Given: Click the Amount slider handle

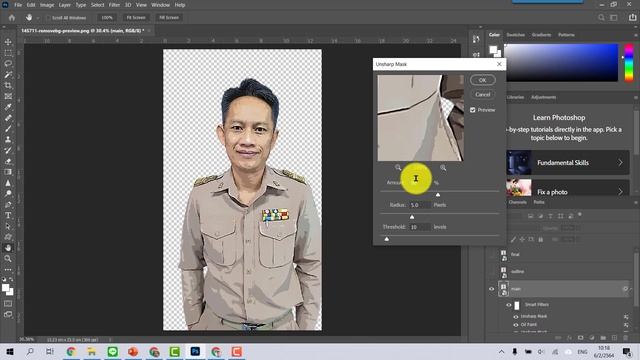Looking at the screenshot, I should pos(438,195).
